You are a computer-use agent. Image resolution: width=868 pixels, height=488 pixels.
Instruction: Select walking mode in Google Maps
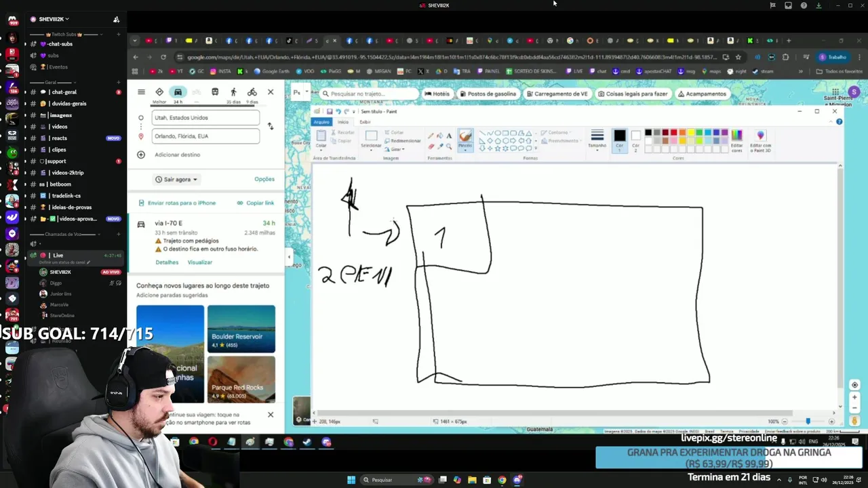point(233,92)
